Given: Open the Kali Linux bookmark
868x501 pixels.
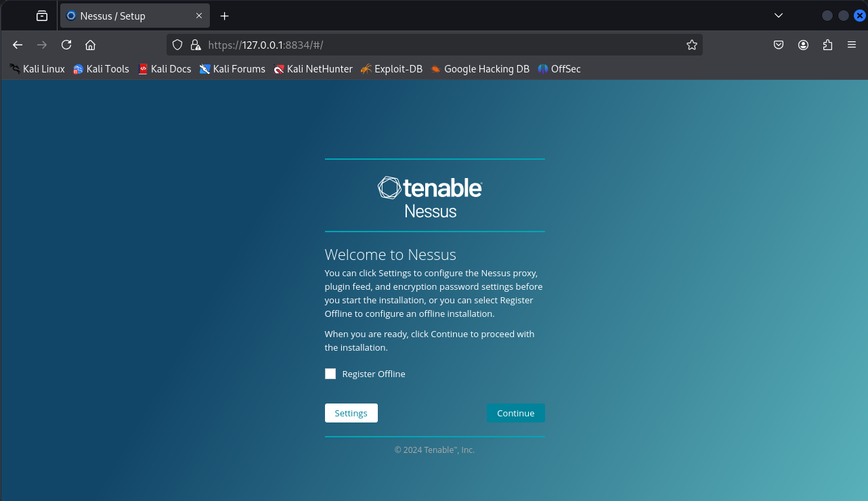Looking at the screenshot, I should [x=37, y=69].
